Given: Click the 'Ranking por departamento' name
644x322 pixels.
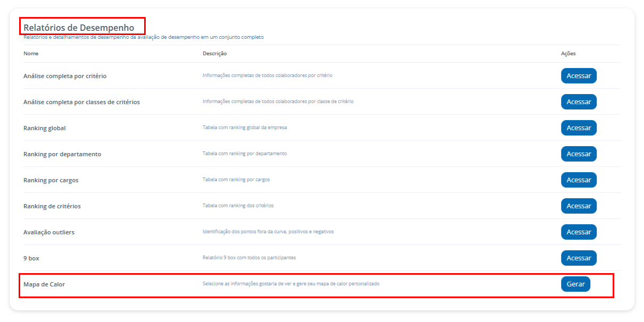Looking at the screenshot, I should pos(62,154).
